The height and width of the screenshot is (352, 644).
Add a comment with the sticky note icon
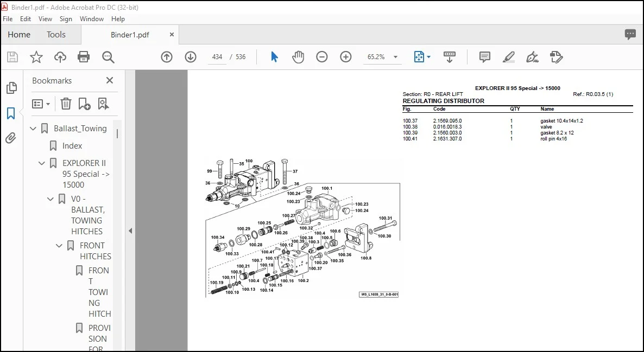pos(485,57)
